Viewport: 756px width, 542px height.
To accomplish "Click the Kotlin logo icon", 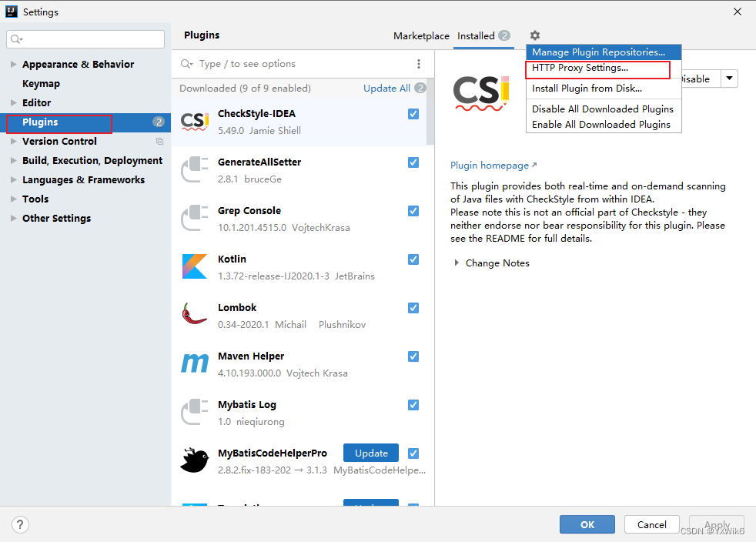I will (195, 266).
